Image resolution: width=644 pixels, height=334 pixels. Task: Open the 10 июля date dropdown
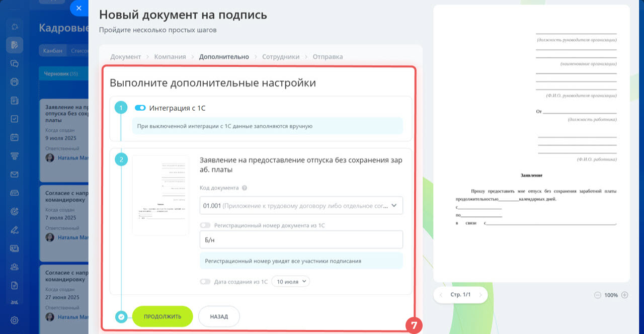point(291,282)
